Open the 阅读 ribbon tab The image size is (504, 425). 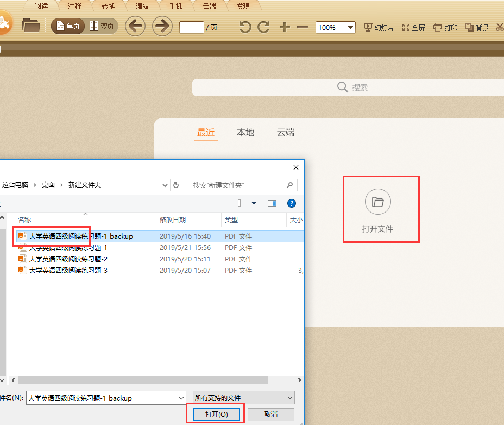coord(41,6)
